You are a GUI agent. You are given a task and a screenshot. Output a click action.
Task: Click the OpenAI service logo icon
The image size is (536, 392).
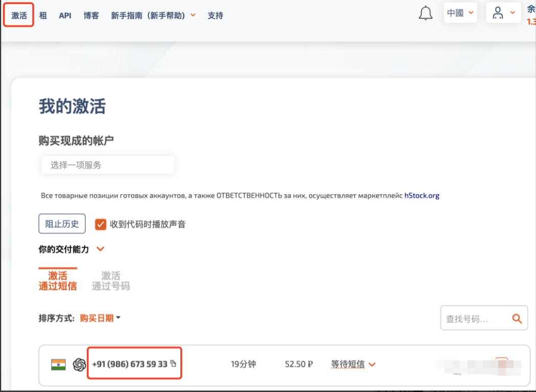[x=79, y=364]
